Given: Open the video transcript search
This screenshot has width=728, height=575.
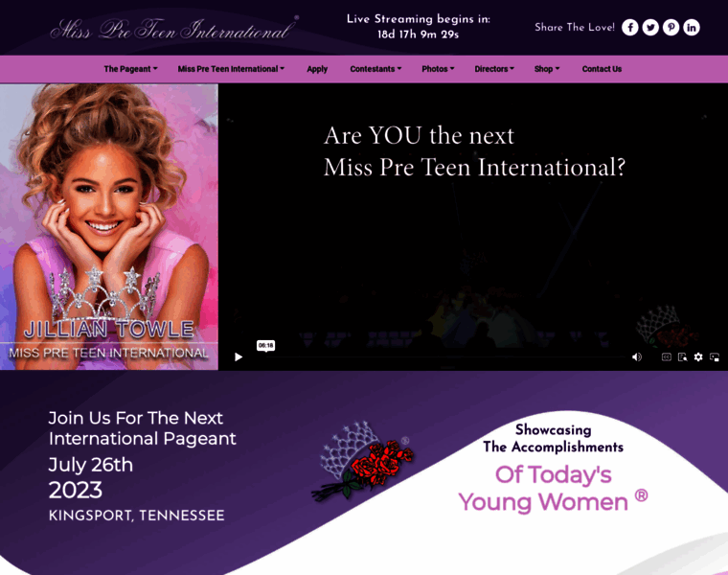Looking at the screenshot, I should (x=682, y=356).
